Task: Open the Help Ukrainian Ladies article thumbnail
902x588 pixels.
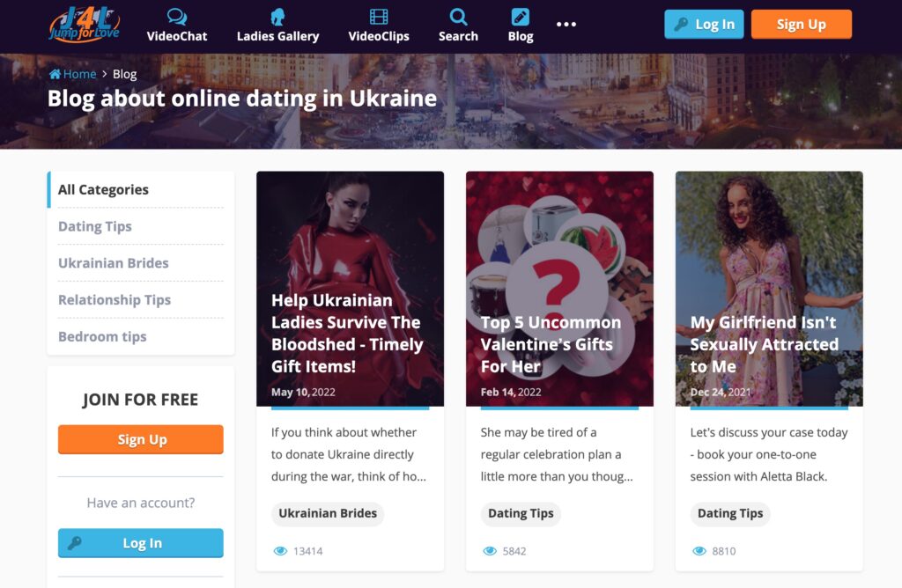Action: coord(350,289)
